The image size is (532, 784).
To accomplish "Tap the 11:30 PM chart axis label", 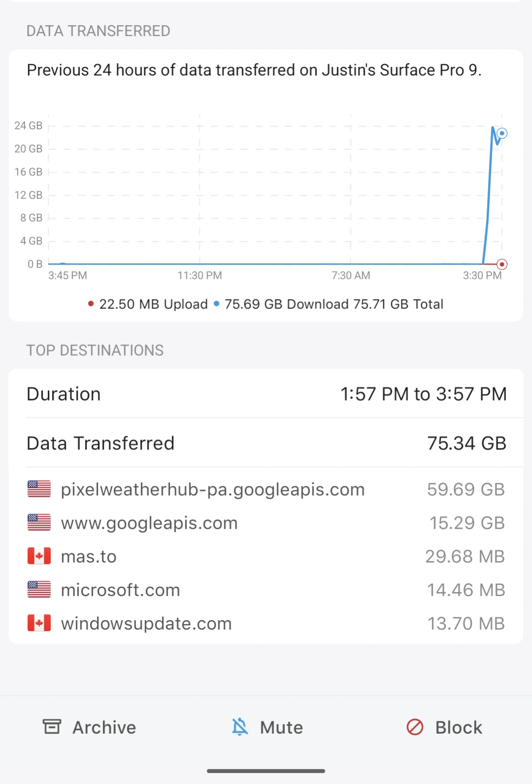I will pos(200,275).
